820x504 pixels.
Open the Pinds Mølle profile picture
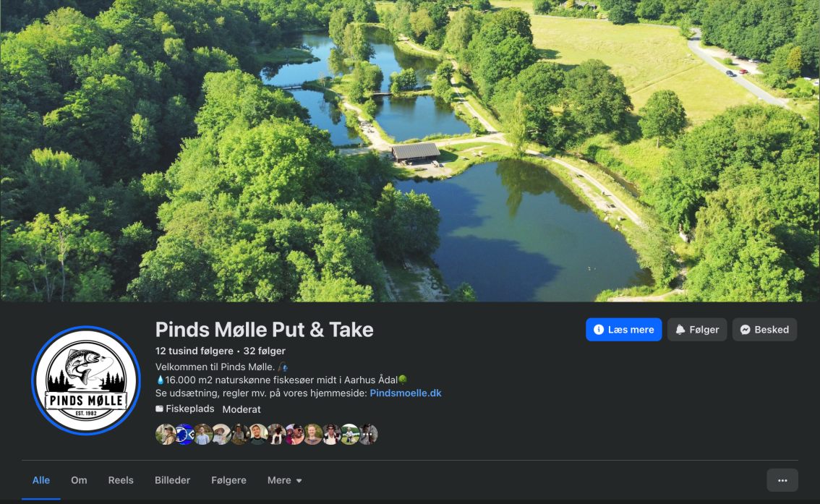tap(85, 380)
